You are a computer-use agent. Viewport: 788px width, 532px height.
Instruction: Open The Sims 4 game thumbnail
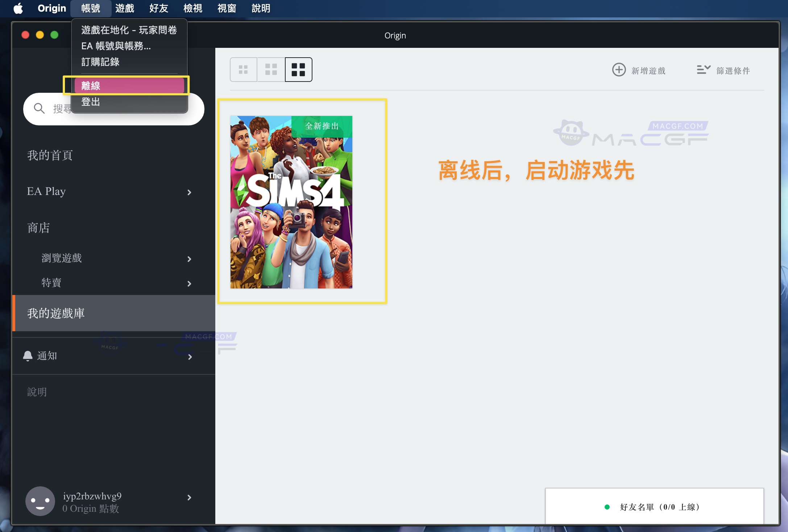[290, 202]
